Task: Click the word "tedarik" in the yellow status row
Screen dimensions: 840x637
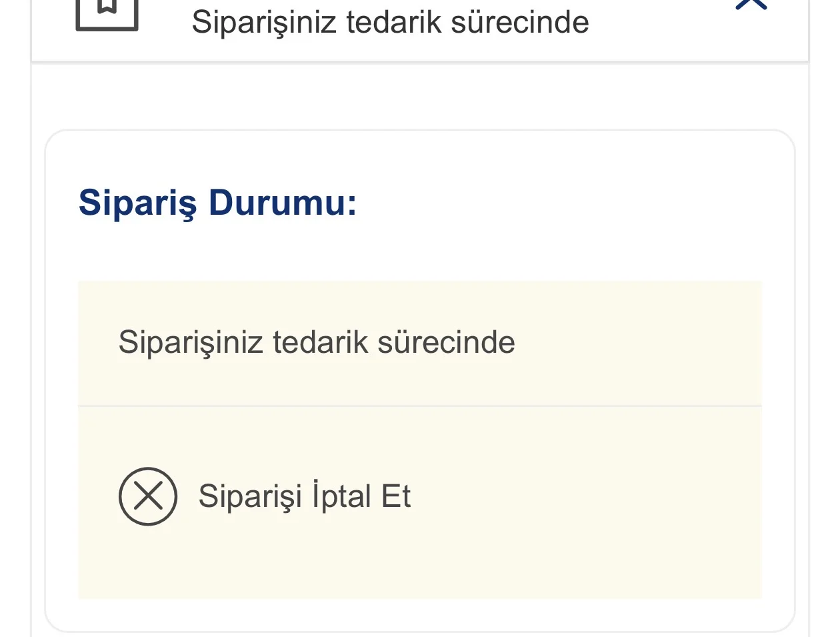Action: click(x=321, y=343)
